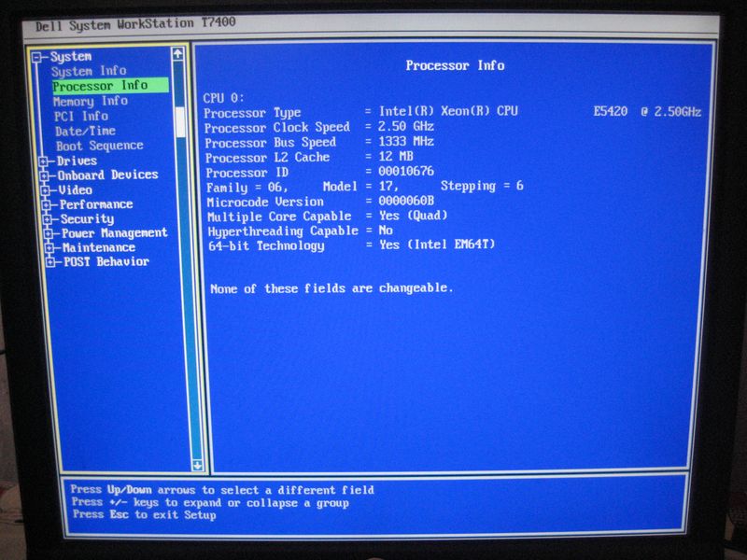747x560 pixels.
Task: Expand the Maintenance group
Action: click(49, 248)
